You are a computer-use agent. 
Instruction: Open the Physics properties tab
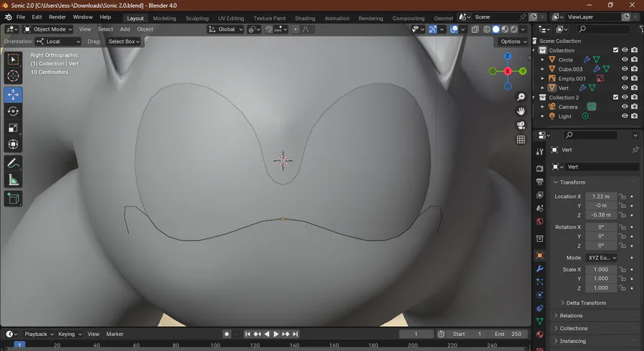(x=540, y=295)
